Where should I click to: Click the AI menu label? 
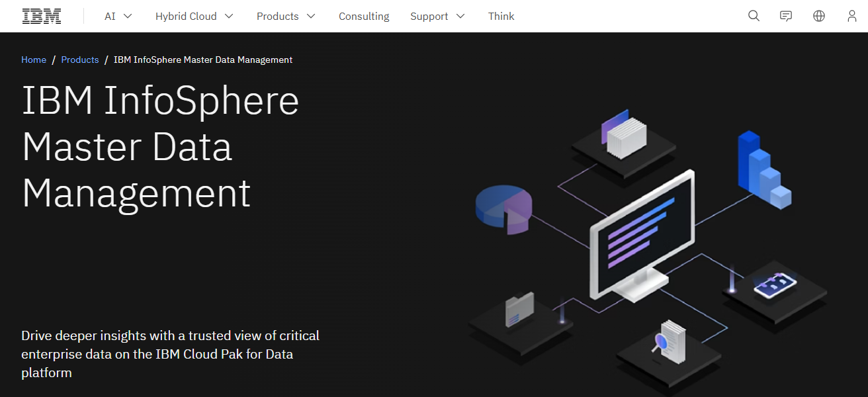pyautogui.click(x=110, y=16)
